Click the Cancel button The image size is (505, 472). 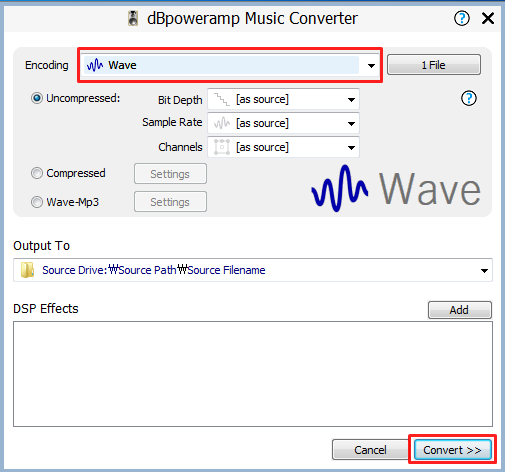[370, 450]
